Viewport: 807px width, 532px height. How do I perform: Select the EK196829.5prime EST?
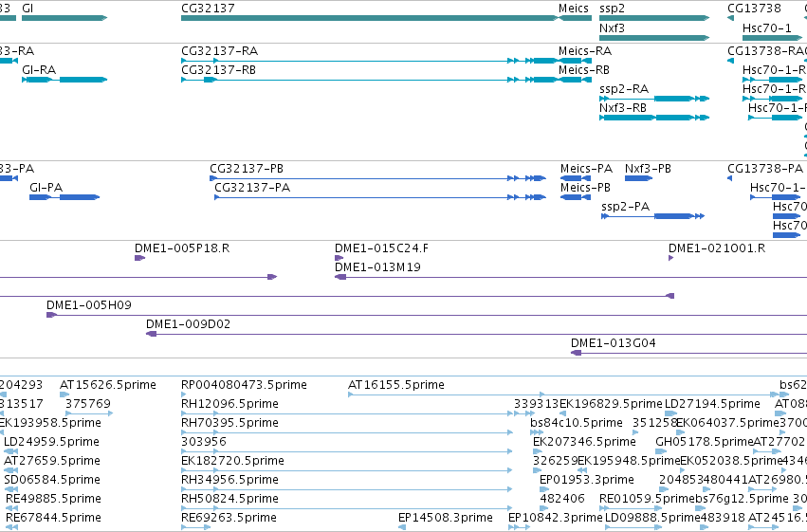562,413
